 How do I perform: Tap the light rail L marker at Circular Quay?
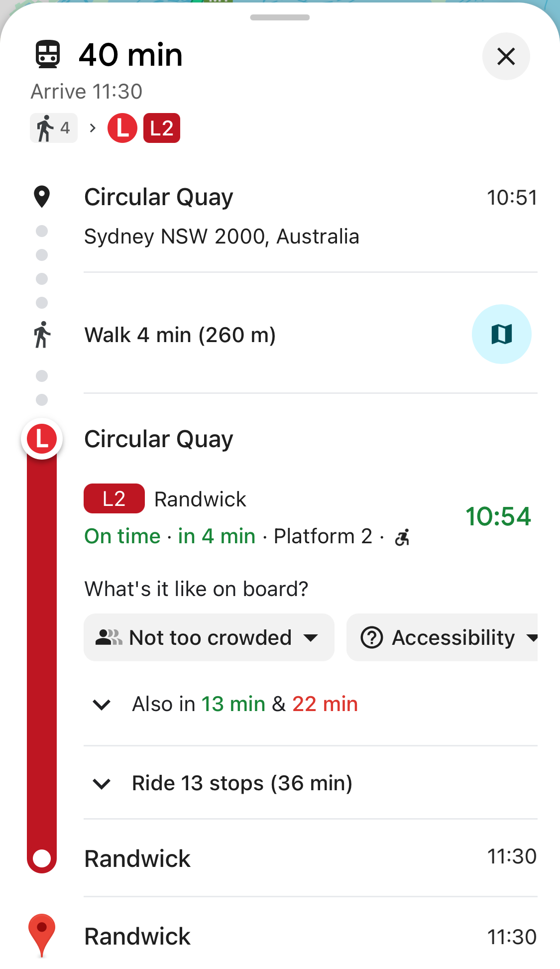(x=42, y=439)
